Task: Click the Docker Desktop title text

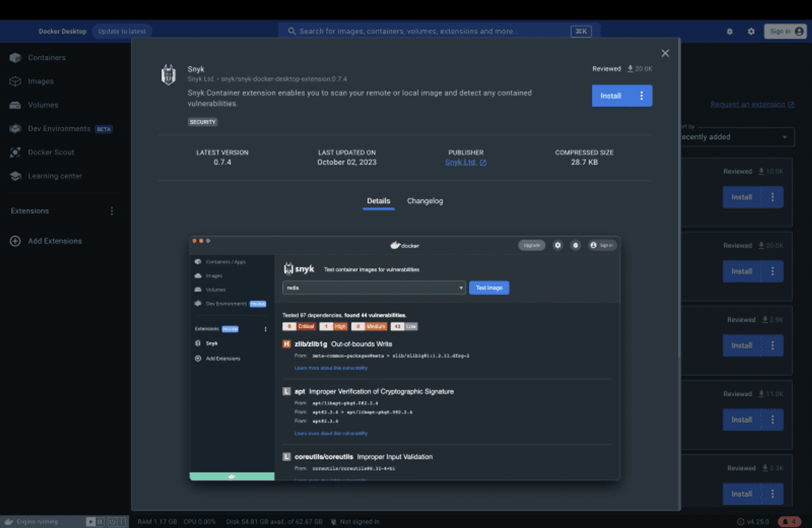Action: coord(63,31)
